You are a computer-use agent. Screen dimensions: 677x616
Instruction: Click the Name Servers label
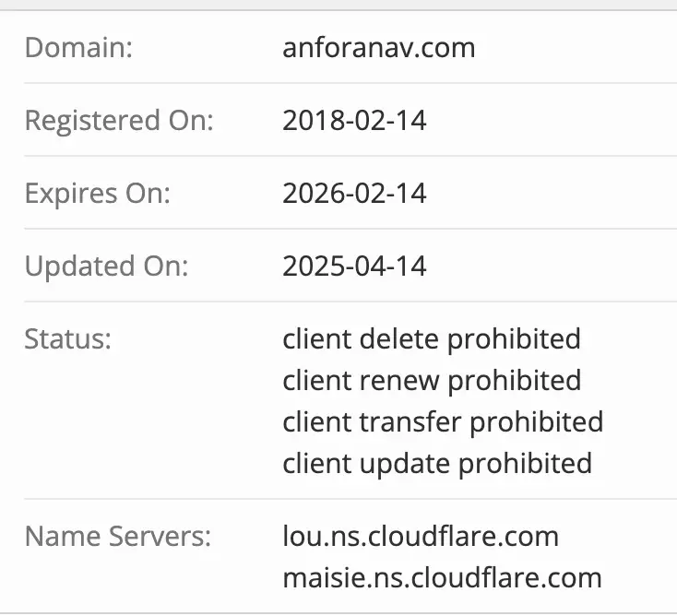pos(118,536)
